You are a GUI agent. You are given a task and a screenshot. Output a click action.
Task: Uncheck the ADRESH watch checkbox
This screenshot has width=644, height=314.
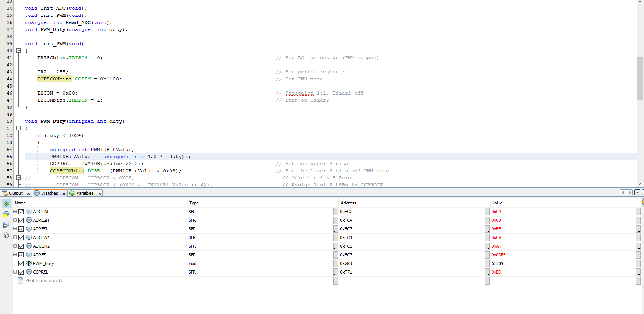click(x=21, y=220)
